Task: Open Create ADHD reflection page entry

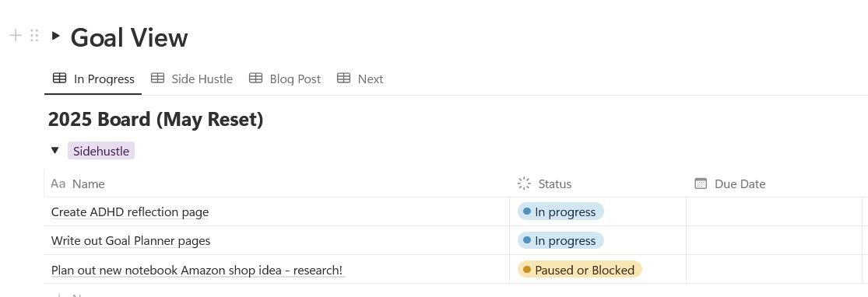Action: [x=130, y=211]
